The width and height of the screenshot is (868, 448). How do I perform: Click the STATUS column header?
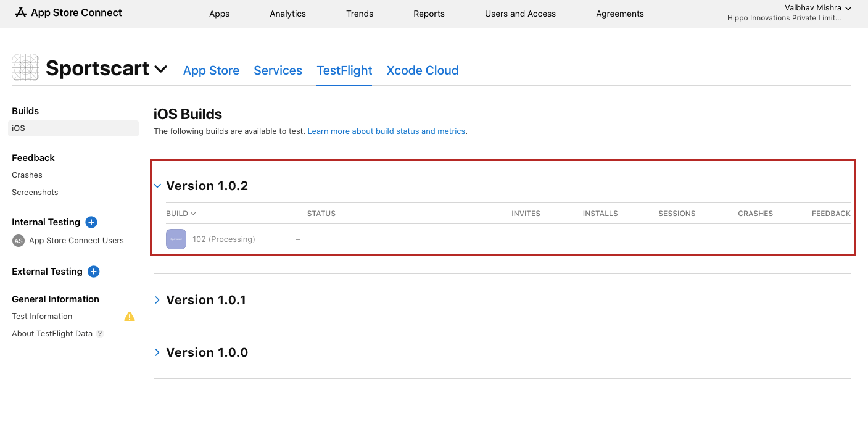(x=321, y=214)
